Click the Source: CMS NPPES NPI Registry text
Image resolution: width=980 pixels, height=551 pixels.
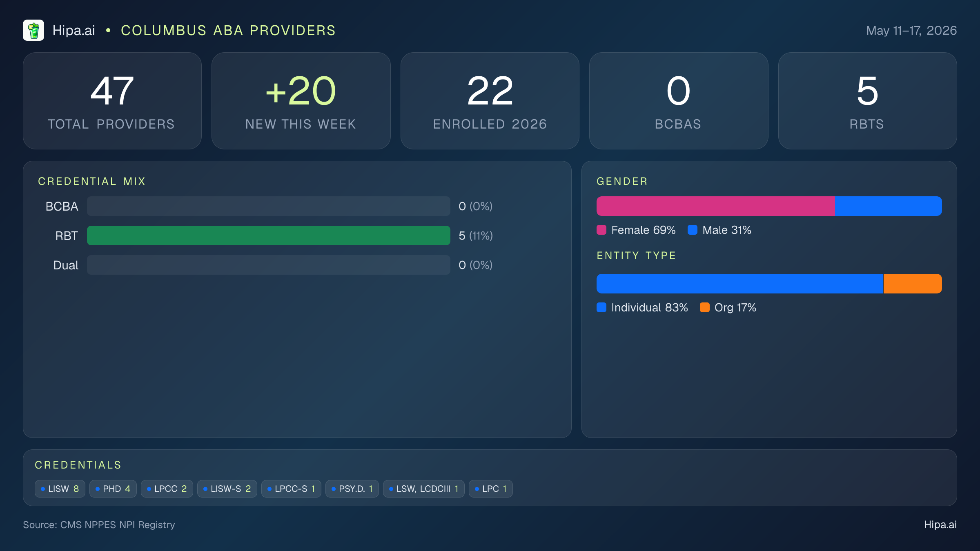(x=99, y=525)
